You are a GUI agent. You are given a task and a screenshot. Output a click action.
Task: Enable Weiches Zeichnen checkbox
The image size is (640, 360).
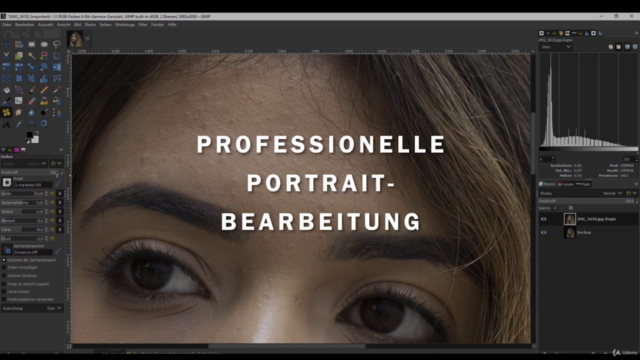tap(4, 276)
